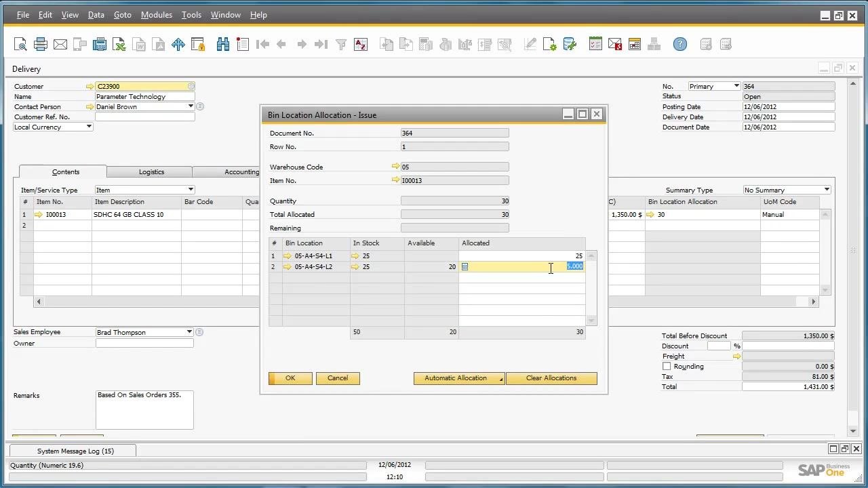The width and height of the screenshot is (868, 488).
Task: Open the System Message Log tab
Action: tap(75, 451)
